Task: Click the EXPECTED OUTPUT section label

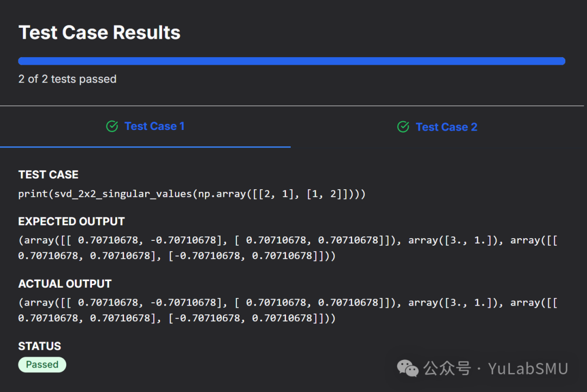Action: tap(71, 221)
